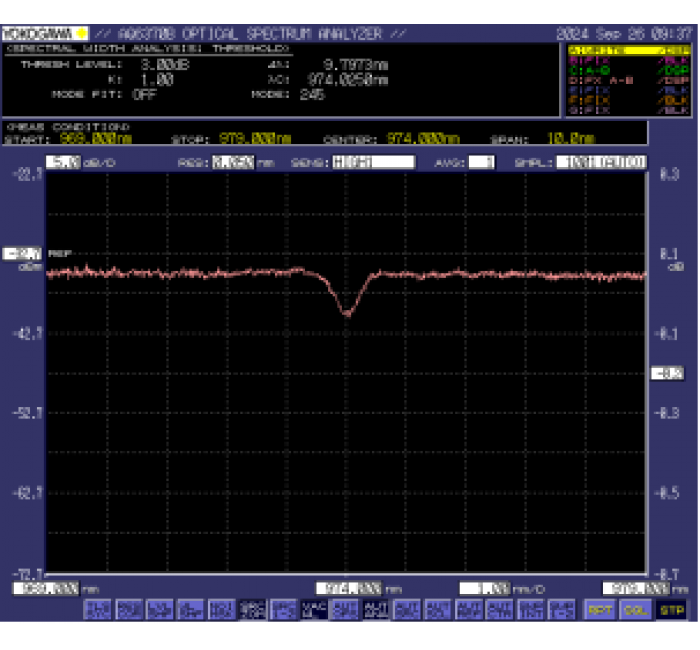Click the 5.0 dB/D vertical scale field
This screenshot has width=700, height=650.
coord(64,162)
